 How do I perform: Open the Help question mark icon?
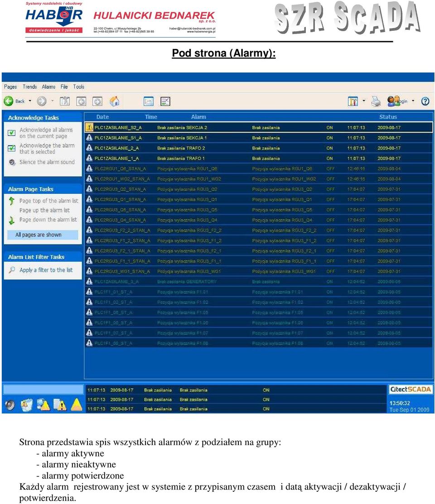click(x=425, y=101)
